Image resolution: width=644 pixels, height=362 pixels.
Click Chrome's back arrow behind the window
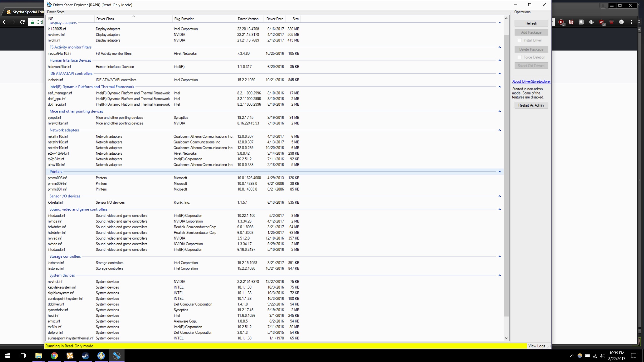pyautogui.click(x=5, y=22)
